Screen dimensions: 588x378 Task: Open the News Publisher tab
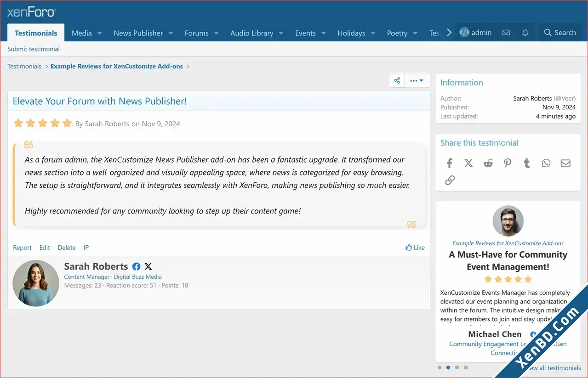(x=138, y=33)
